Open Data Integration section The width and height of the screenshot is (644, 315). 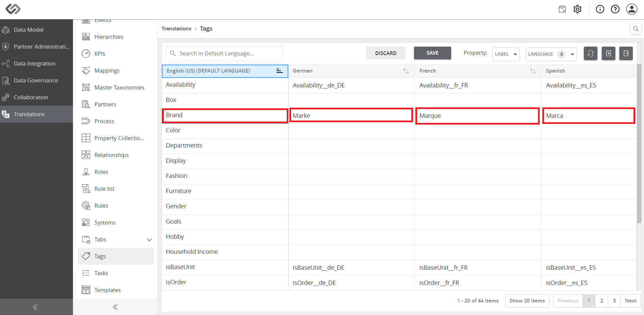tap(36, 63)
